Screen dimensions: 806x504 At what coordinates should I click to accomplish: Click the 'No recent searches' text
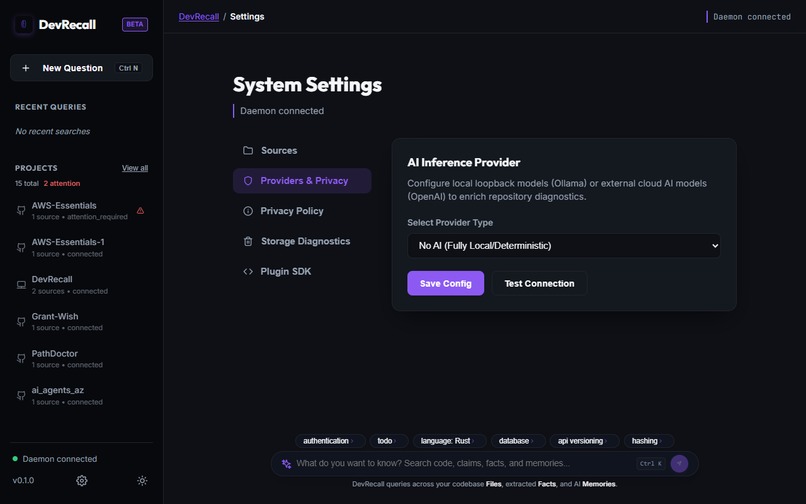pyautogui.click(x=52, y=131)
